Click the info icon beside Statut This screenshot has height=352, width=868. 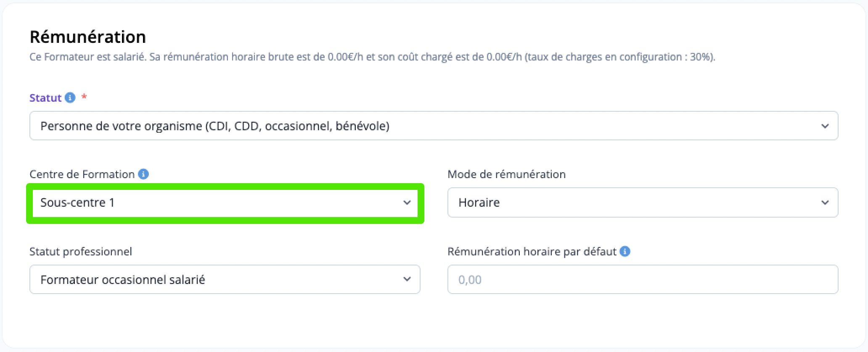(x=70, y=98)
